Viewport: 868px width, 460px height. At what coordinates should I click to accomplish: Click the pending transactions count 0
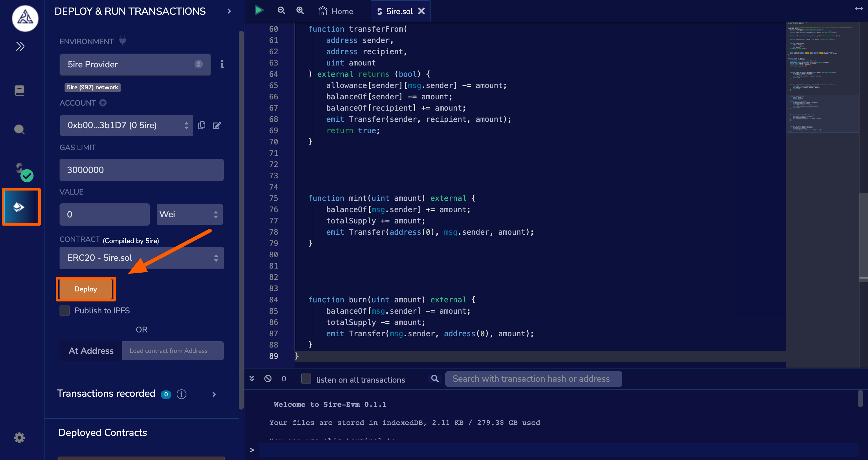(284, 379)
